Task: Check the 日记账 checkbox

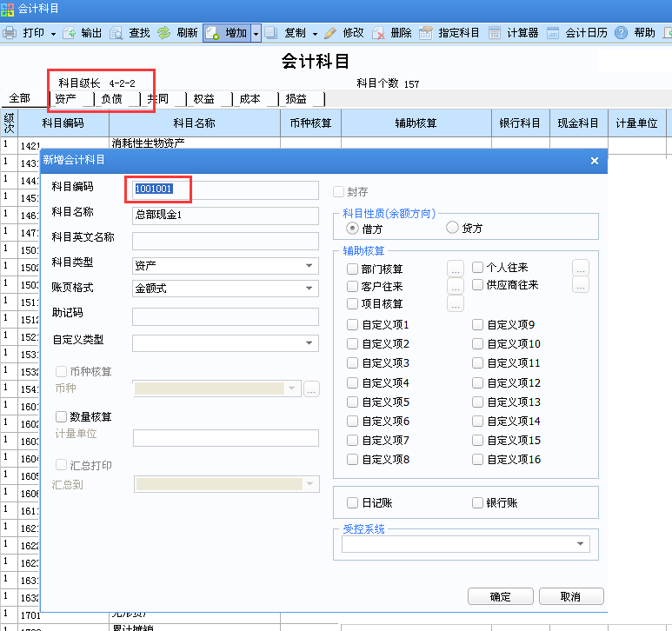Action: (x=352, y=502)
